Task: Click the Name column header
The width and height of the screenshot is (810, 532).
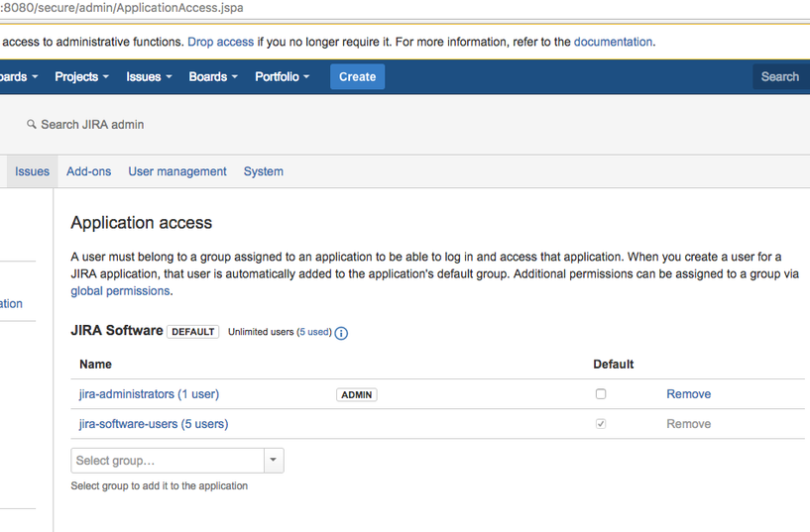Action: point(95,365)
